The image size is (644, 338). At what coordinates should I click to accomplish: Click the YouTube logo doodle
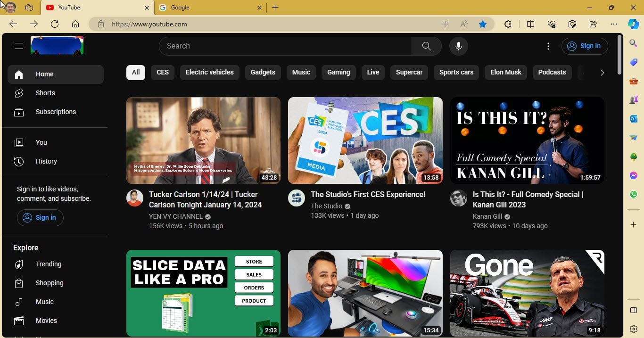tap(57, 46)
